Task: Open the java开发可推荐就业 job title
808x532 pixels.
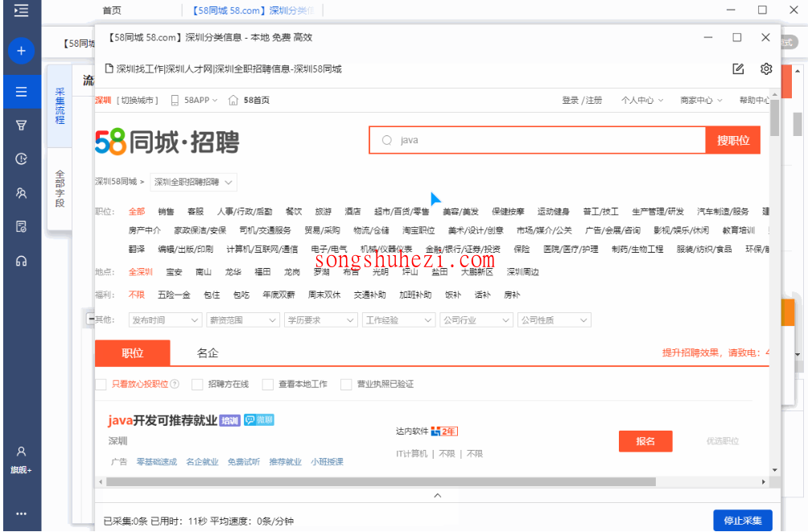Action: coord(163,421)
